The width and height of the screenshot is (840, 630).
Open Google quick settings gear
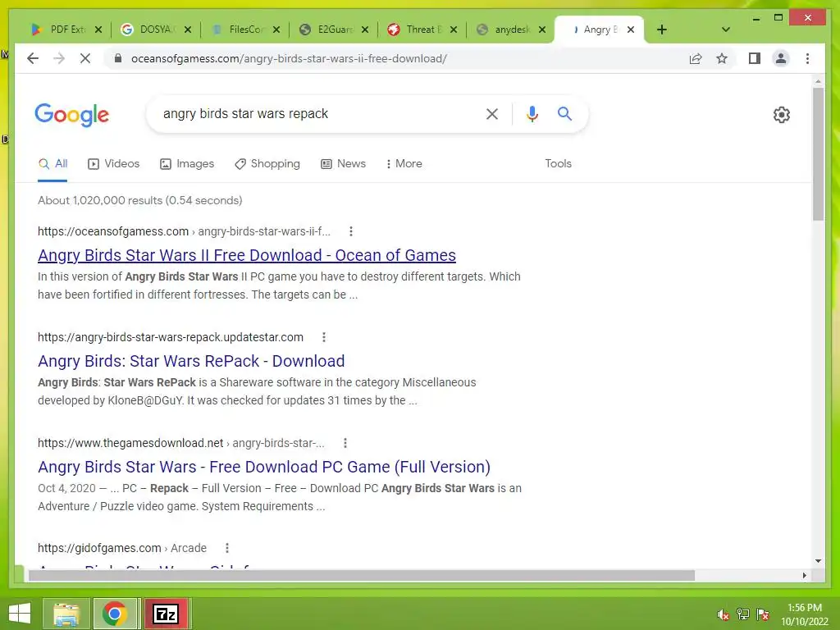[x=782, y=115]
